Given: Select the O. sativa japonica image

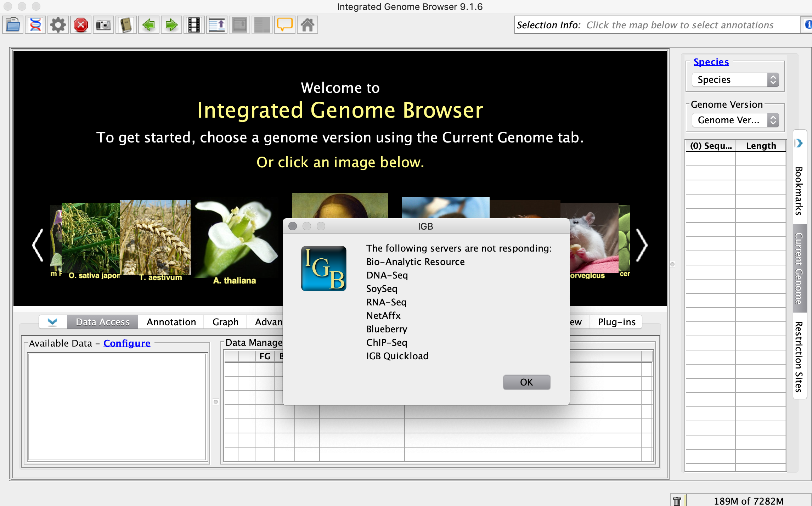Looking at the screenshot, I should pos(91,237).
